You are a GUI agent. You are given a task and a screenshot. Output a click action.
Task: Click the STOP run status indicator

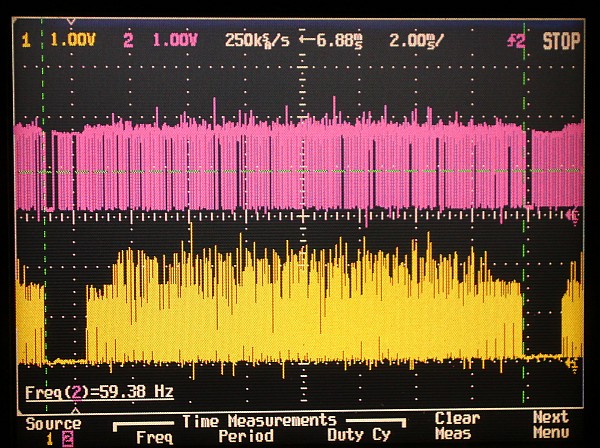[561, 42]
